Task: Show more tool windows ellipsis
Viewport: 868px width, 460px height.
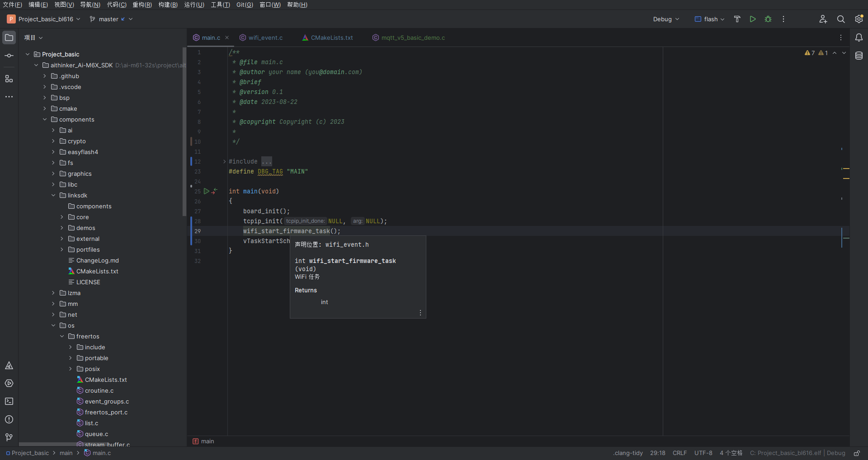Action: click(x=9, y=97)
